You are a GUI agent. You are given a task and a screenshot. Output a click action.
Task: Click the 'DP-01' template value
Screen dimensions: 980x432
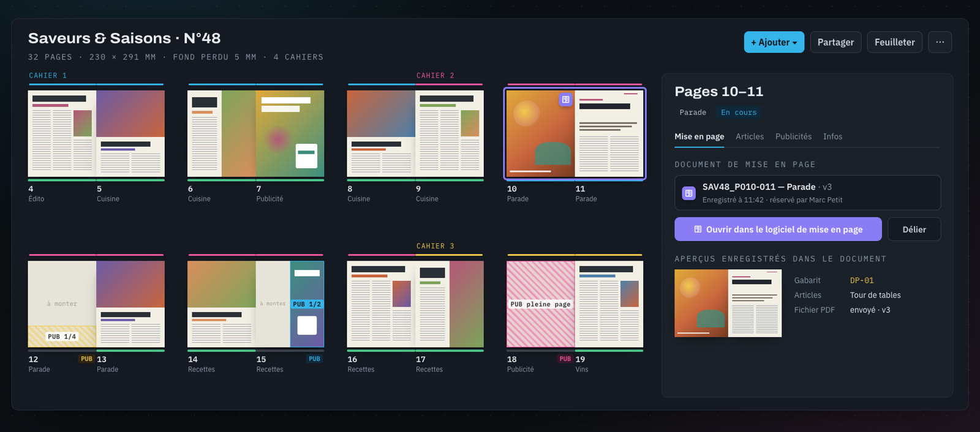[x=862, y=280]
